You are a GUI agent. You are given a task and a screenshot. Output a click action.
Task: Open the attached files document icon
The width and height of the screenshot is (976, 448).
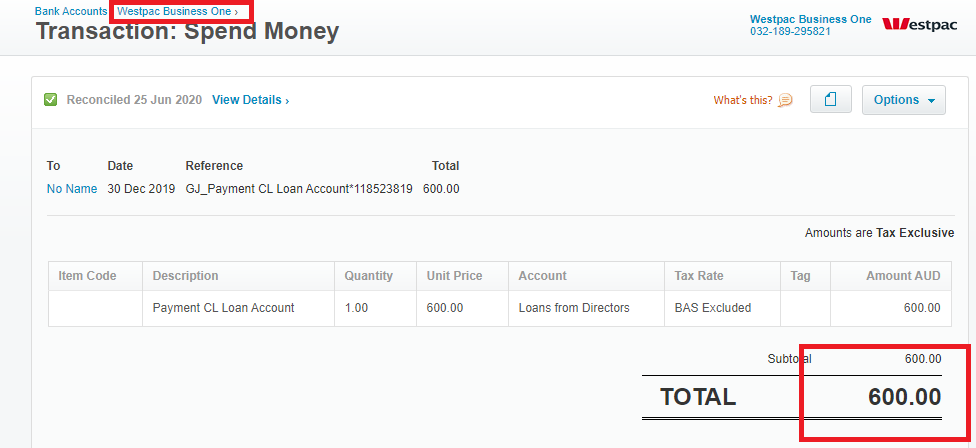(830, 100)
